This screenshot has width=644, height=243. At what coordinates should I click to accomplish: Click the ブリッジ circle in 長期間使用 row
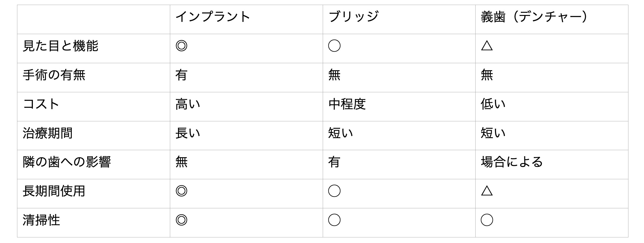[334, 191]
